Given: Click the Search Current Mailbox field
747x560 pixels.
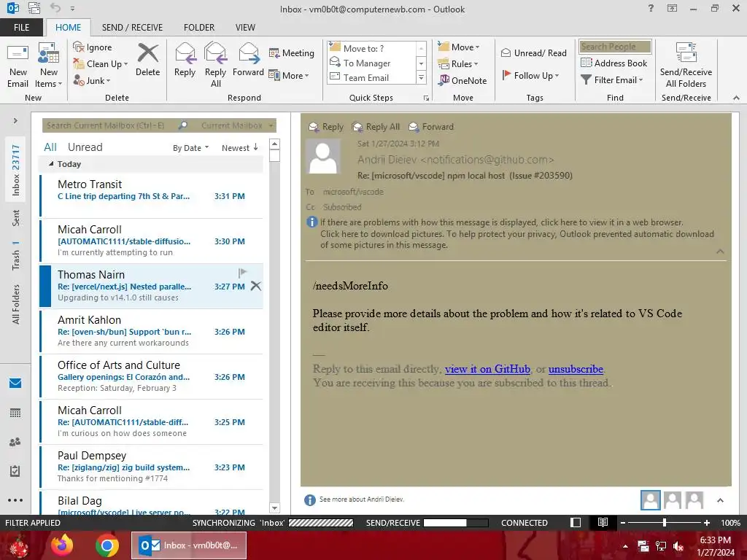Looking at the screenshot, I should (x=111, y=125).
